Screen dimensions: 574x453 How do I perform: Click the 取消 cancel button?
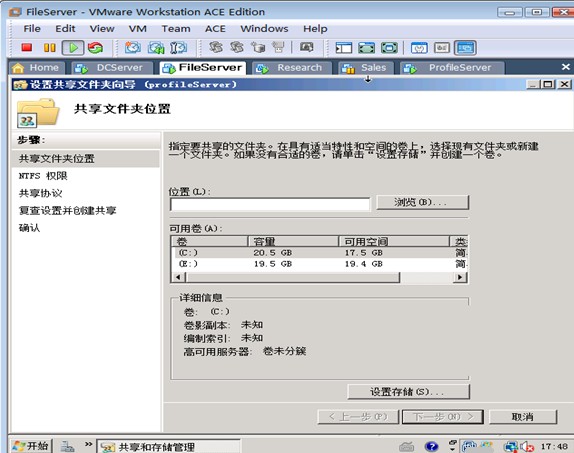(x=523, y=417)
